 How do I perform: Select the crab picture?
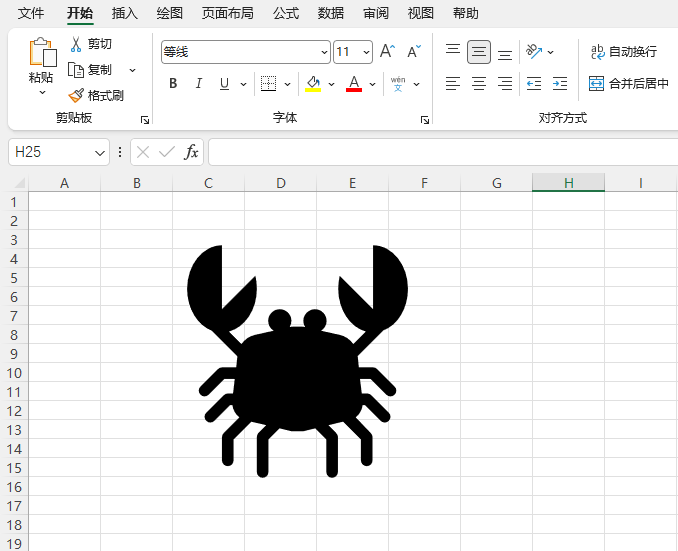click(297, 361)
